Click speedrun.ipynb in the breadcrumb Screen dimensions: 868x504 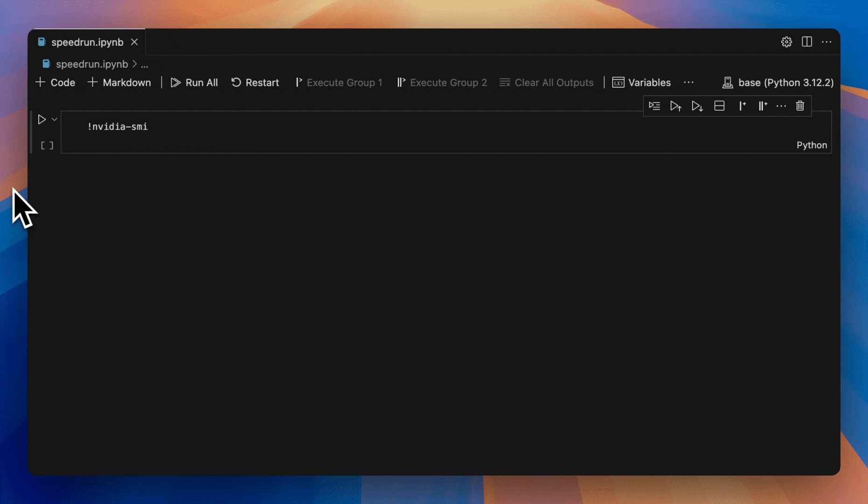[x=92, y=64]
